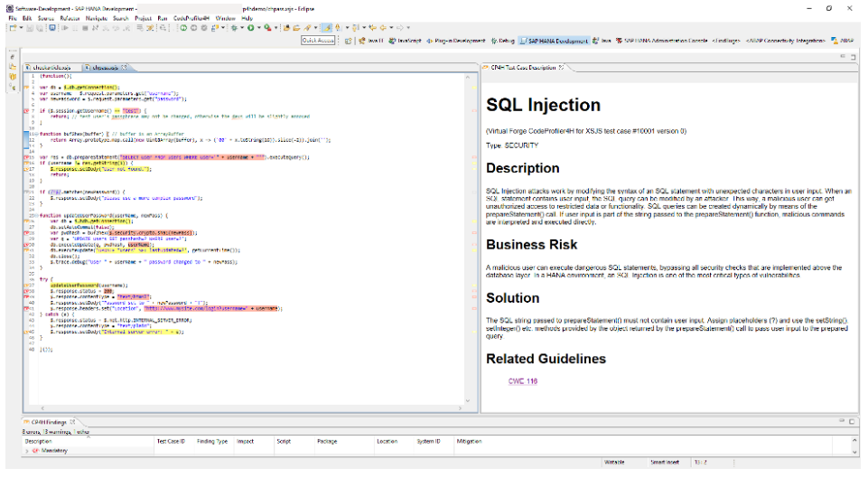Open the Run button dropdown arrow

pos(260,28)
